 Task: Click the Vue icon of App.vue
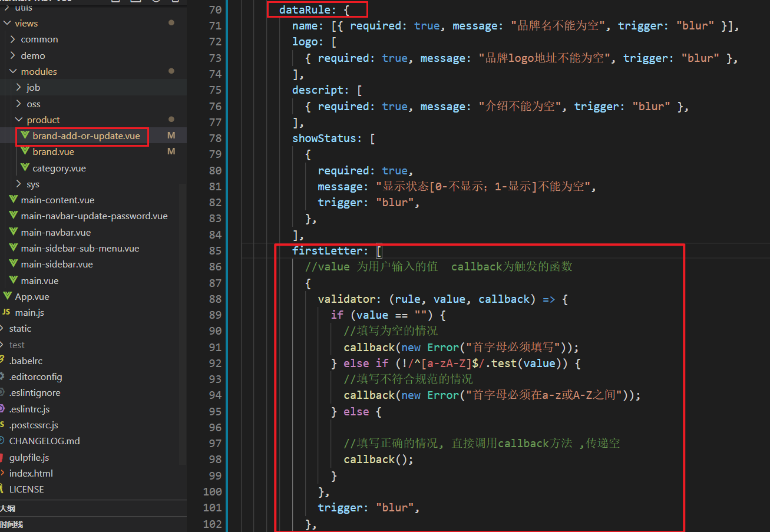[x=8, y=296]
